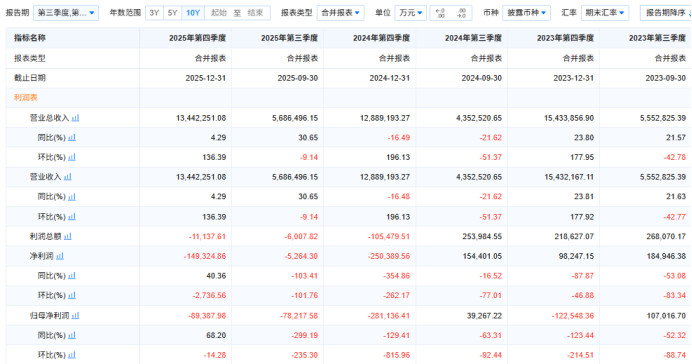Click the 报告期降序 sort button
Viewport: 692px width, 364px height.
point(666,13)
